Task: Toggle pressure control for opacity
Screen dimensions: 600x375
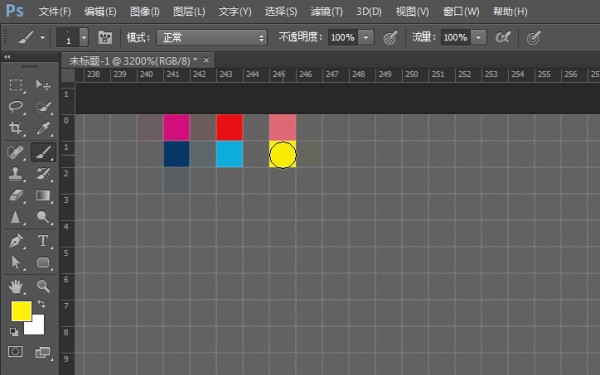Action: pyautogui.click(x=390, y=38)
